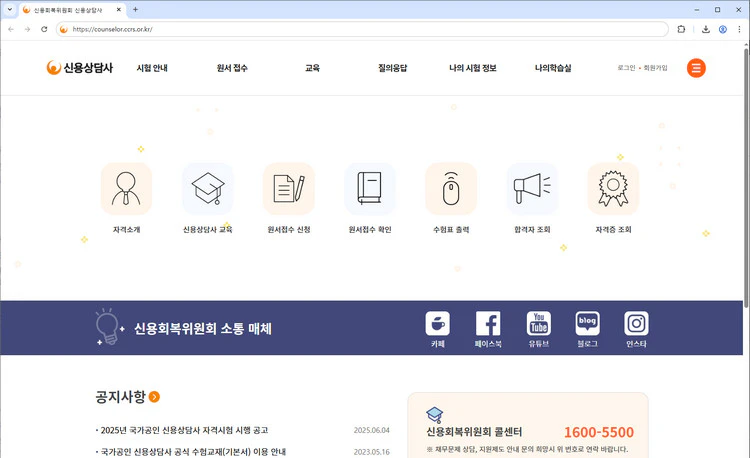Select the 수험표 출력 mouse icon
750x458 pixels.
(x=451, y=189)
